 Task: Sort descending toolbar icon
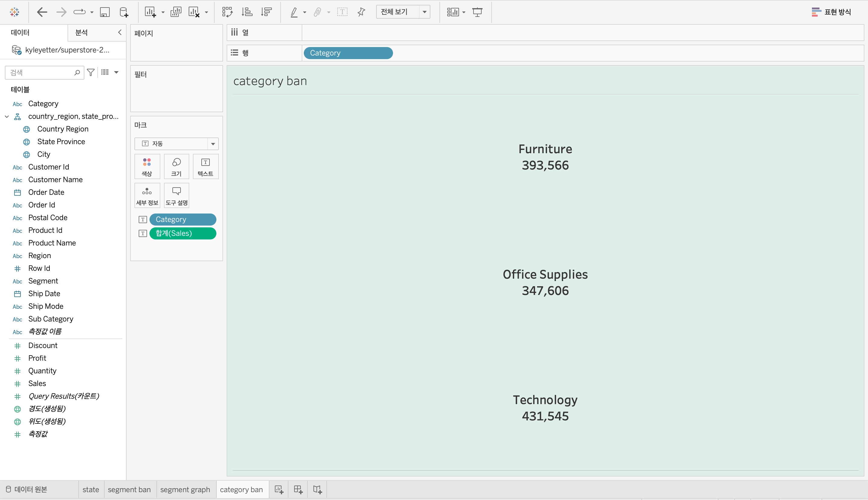click(x=266, y=12)
